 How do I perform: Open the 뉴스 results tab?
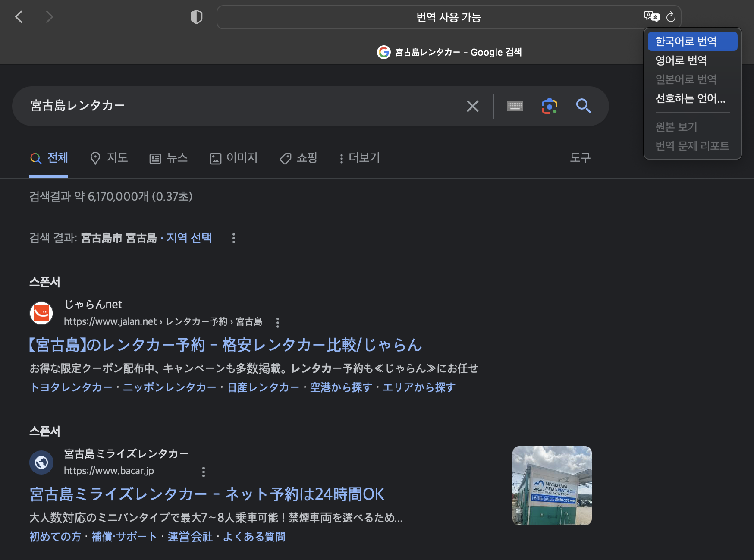click(x=168, y=158)
